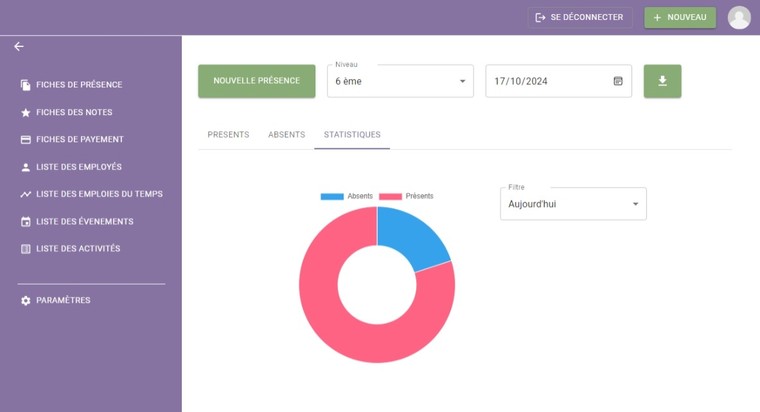Click the Nouvelle Présence button
Viewport: 760px width, 412px height.
click(x=256, y=81)
